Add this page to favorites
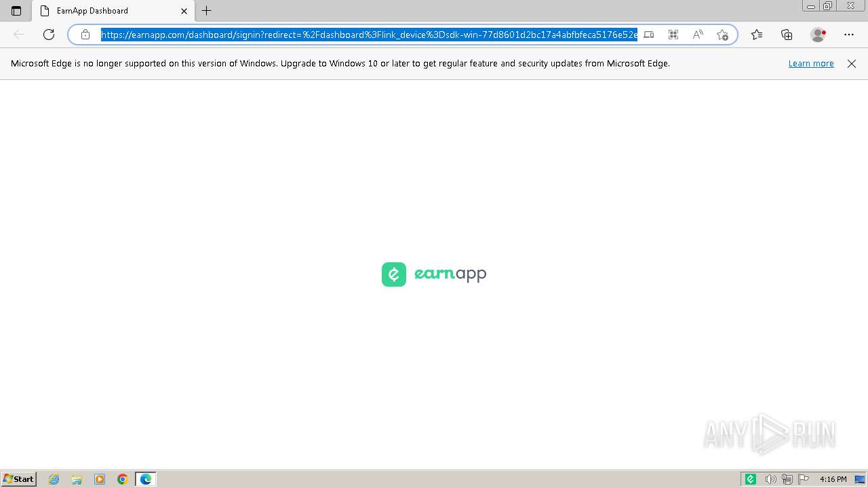This screenshot has height=488, width=868. (x=722, y=35)
